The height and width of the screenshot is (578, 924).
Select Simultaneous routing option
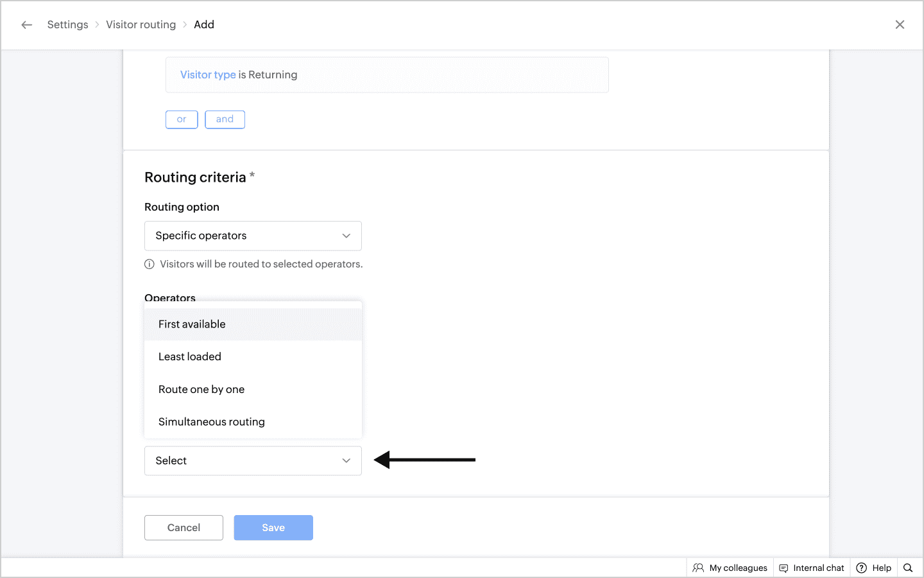click(212, 422)
